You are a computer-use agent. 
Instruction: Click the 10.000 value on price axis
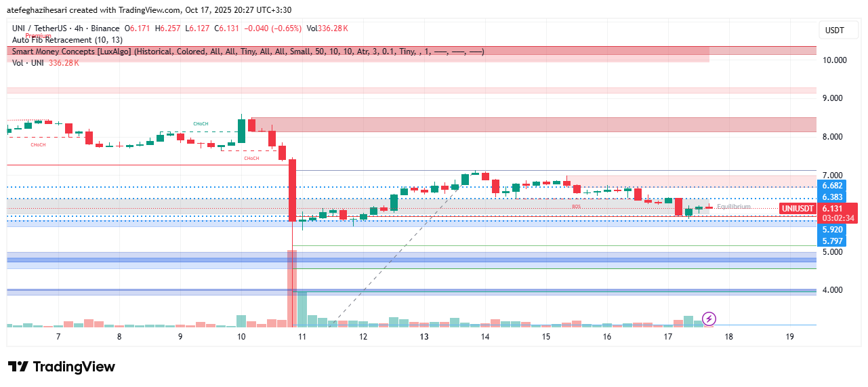pyautogui.click(x=834, y=60)
